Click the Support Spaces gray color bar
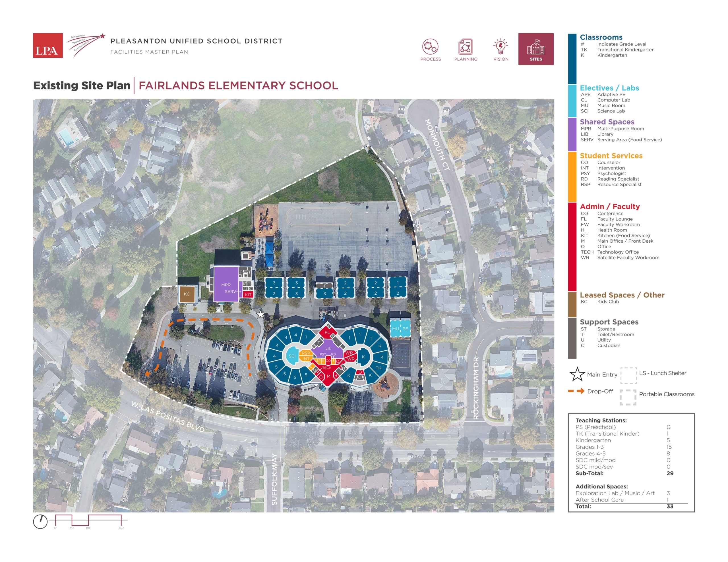728x562 pixels. (572, 338)
